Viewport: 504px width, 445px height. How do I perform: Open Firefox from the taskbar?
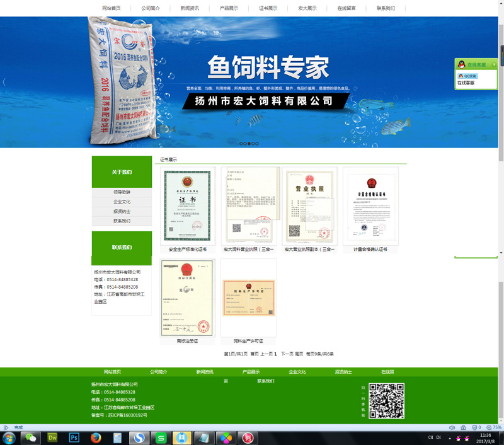(x=96, y=437)
